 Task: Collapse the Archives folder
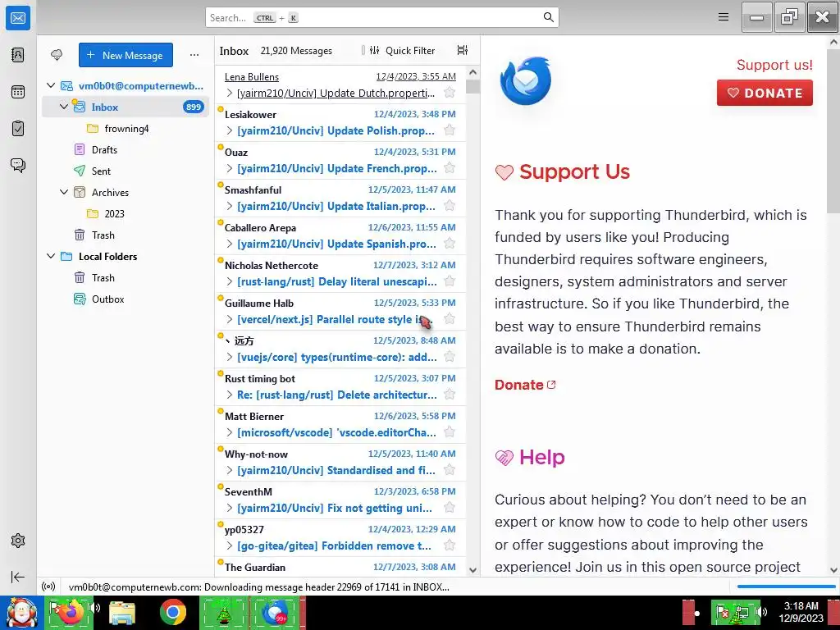[64, 192]
